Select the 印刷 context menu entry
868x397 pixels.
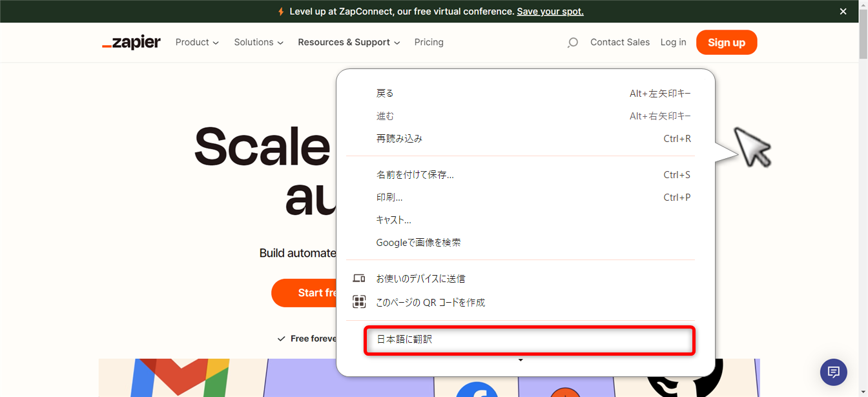[390, 197]
